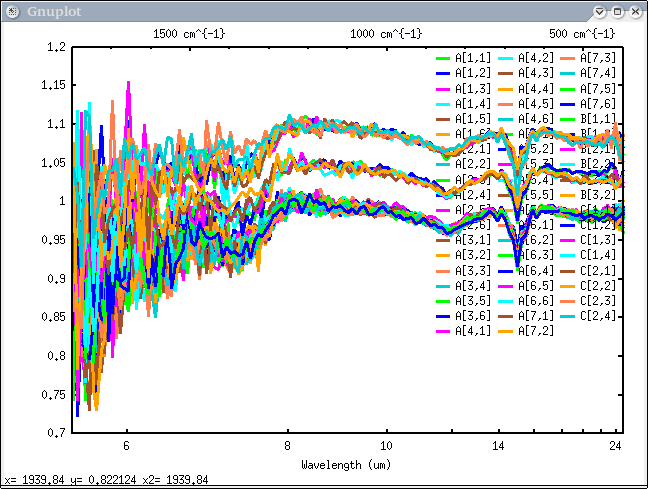648x489 pixels.
Task: Click the 1000 cm^{-1} top axis label
Action: (x=387, y=33)
